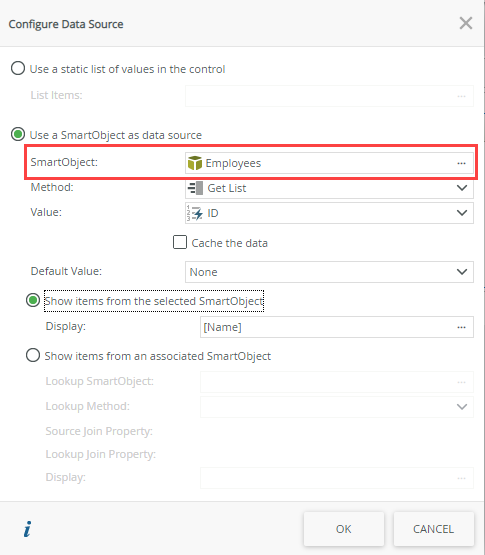Select static list of values option

(x=18, y=68)
